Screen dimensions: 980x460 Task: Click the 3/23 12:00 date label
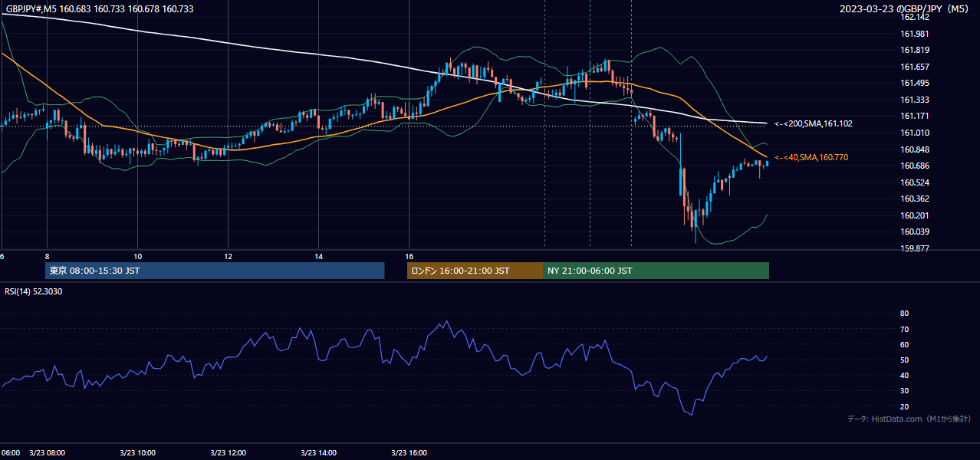pyautogui.click(x=228, y=453)
